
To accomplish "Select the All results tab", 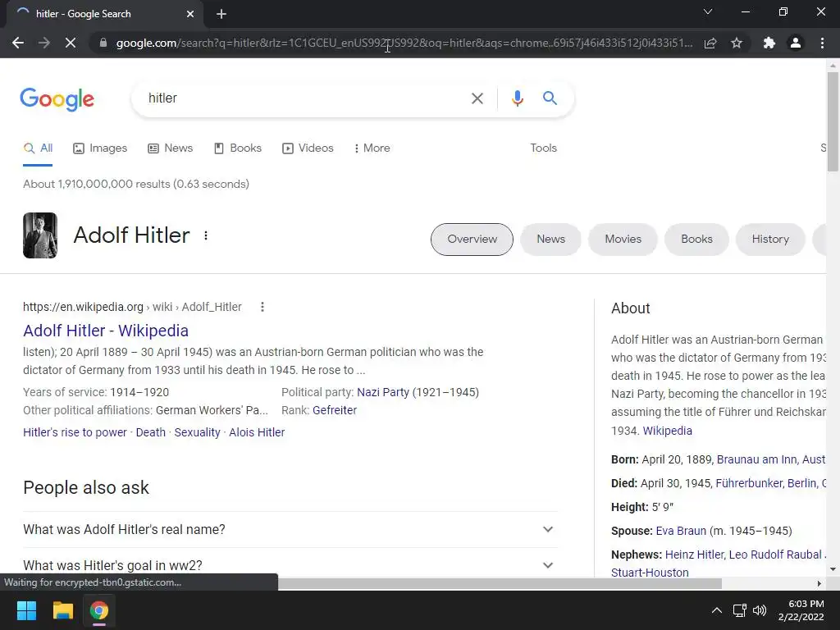I will click(x=38, y=148).
